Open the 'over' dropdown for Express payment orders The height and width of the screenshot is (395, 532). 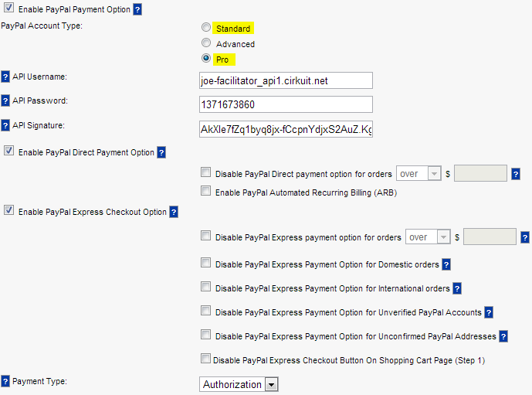(x=428, y=237)
